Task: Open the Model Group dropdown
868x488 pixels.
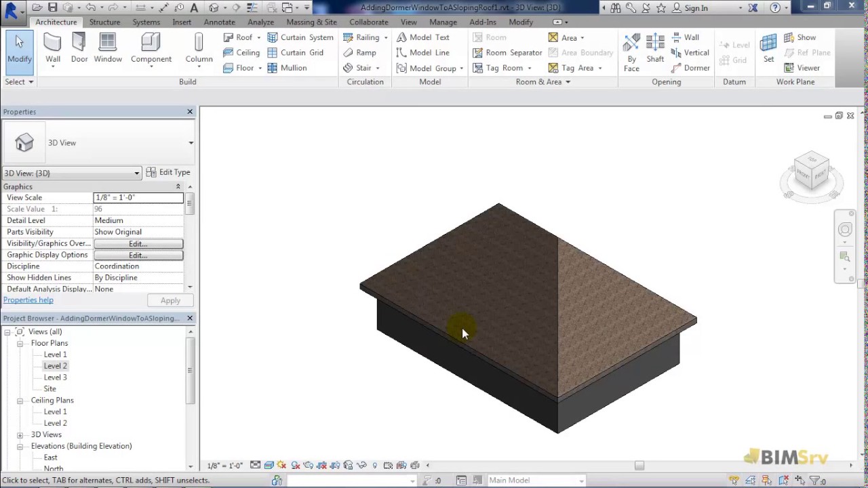Action: tap(461, 68)
